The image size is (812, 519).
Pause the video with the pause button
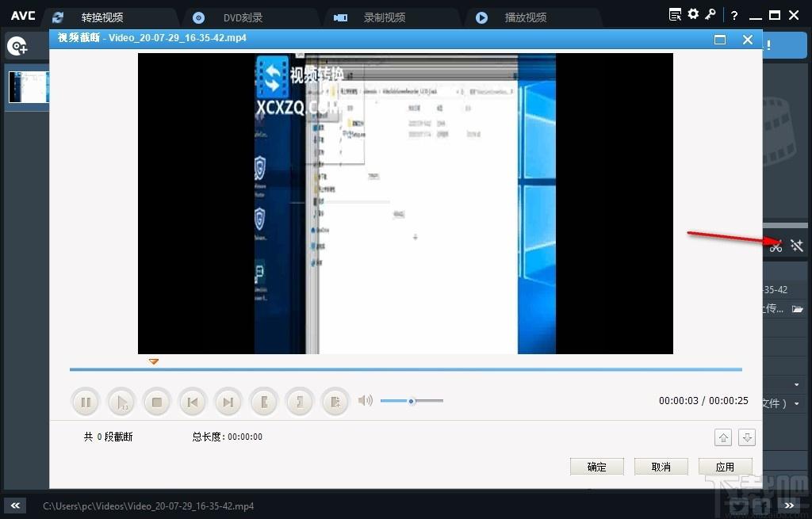click(86, 402)
